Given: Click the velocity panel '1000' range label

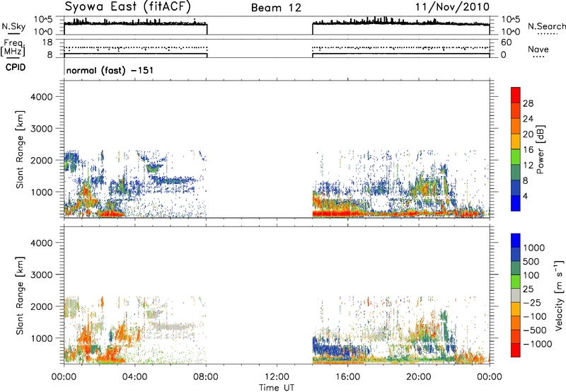Looking at the screenshot, I should click(x=42, y=338).
